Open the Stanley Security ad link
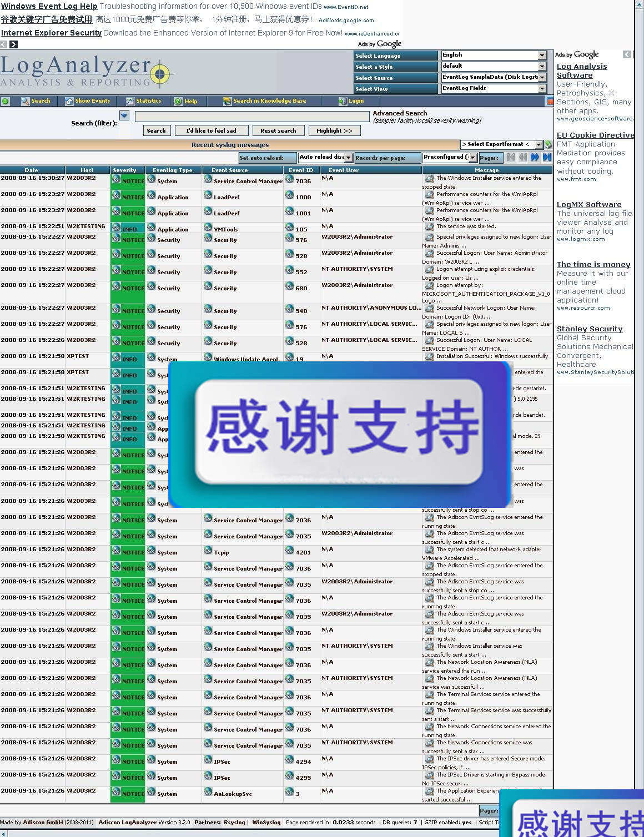 point(590,329)
